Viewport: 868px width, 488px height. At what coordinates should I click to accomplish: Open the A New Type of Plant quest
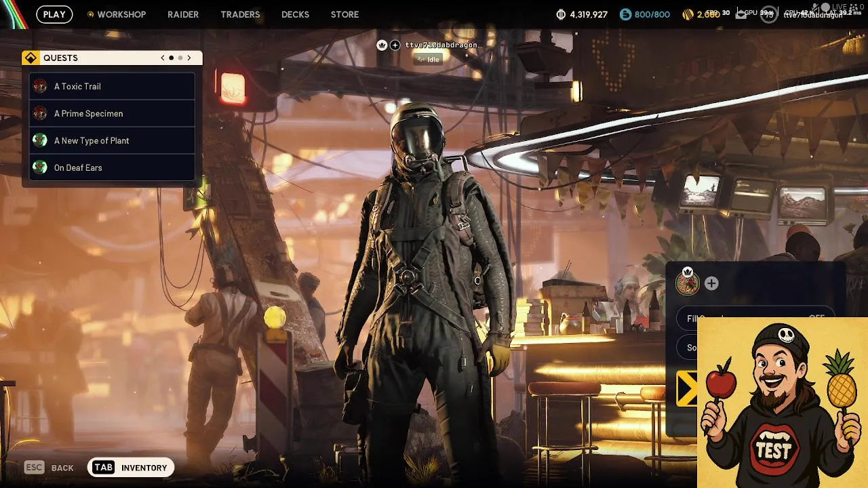[112, 140]
